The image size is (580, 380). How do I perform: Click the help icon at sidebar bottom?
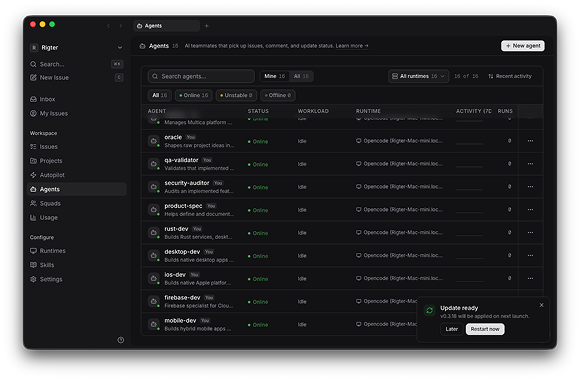tap(121, 340)
